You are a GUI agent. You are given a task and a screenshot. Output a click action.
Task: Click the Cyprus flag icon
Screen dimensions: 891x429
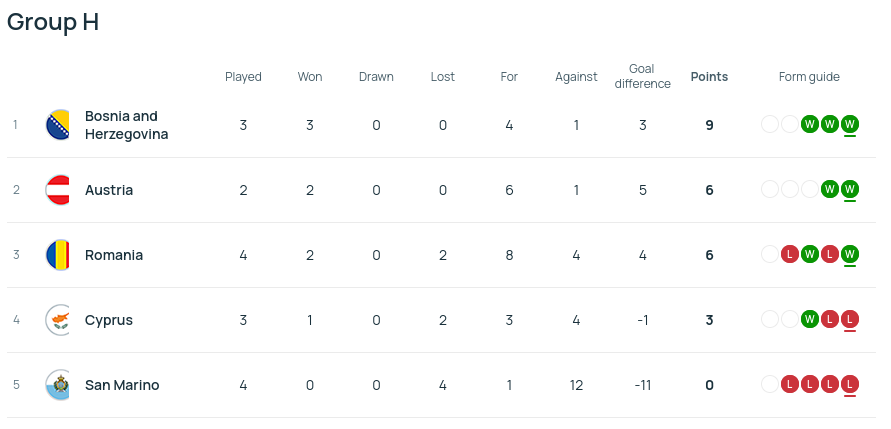point(57,320)
